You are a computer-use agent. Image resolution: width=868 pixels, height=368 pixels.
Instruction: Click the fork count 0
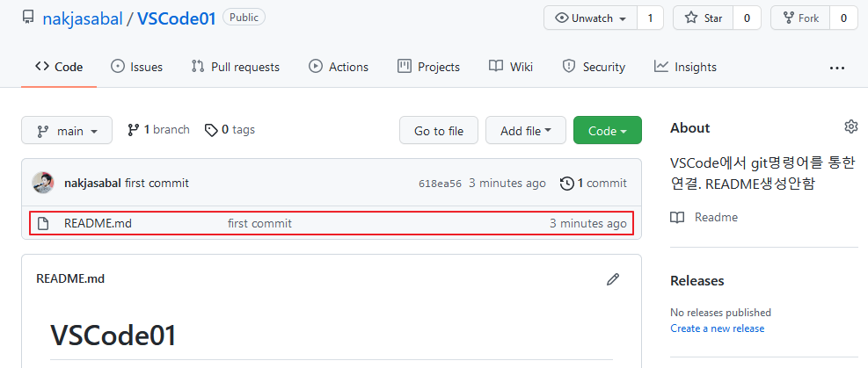click(x=843, y=18)
